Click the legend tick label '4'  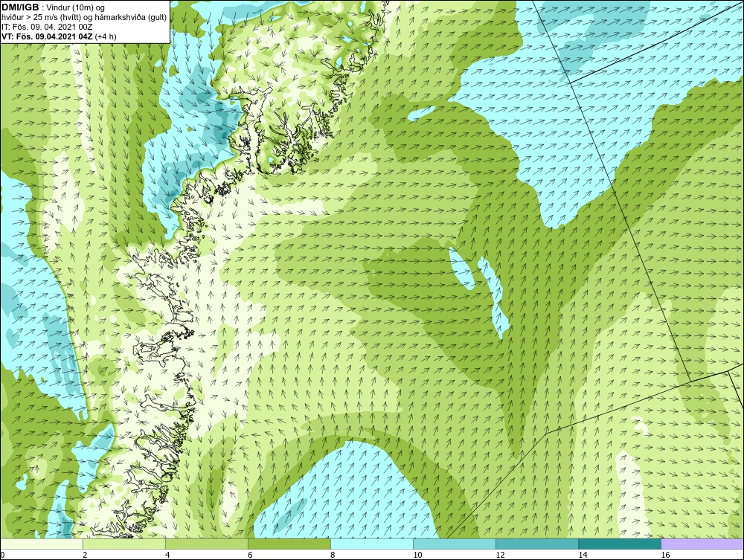[167, 555]
